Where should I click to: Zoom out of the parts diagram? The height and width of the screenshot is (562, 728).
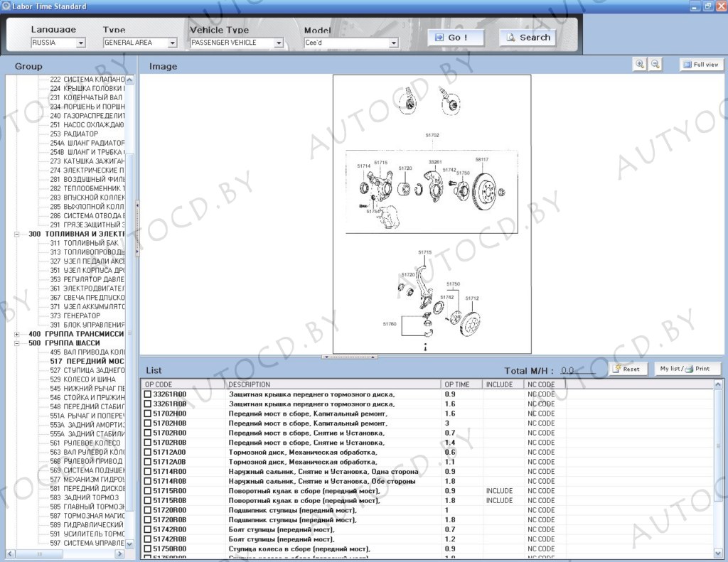655,64
